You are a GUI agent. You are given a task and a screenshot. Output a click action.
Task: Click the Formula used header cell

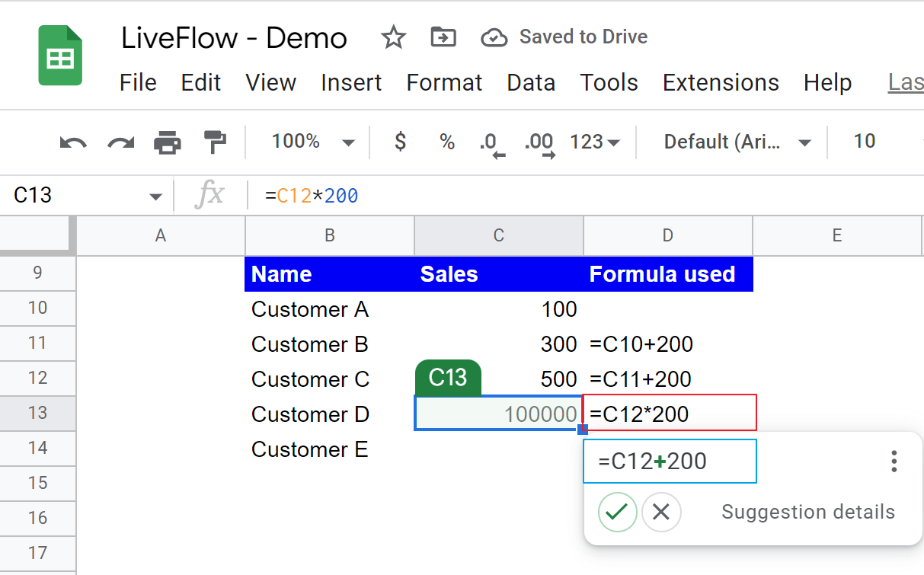[x=668, y=274]
